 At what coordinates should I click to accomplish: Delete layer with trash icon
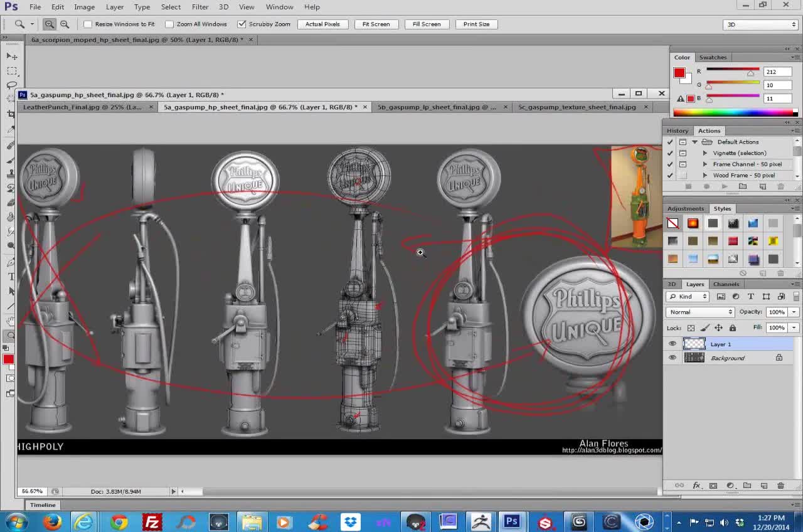pos(780,486)
